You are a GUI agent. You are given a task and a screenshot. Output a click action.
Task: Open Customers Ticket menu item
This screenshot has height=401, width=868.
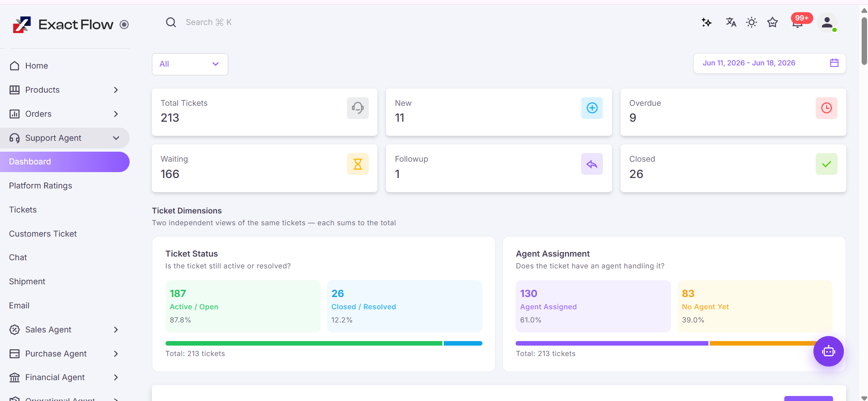[x=43, y=234]
